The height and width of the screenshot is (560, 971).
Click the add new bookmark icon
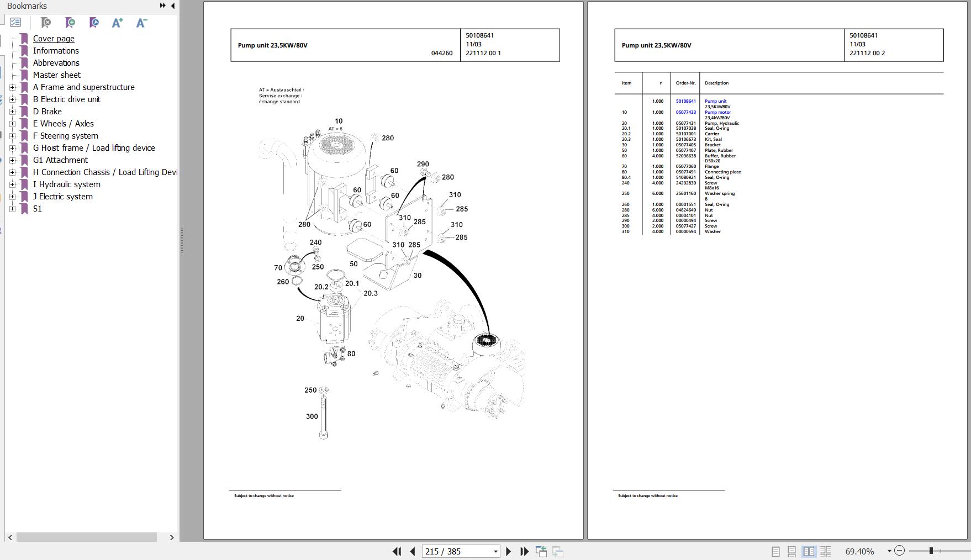pos(70,23)
